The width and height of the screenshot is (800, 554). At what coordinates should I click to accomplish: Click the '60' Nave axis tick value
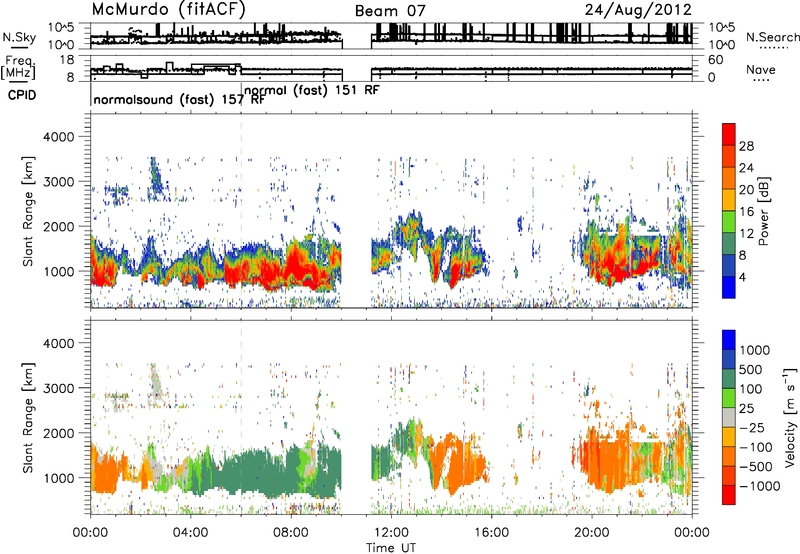pyautogui.click(x=716, y=60)
